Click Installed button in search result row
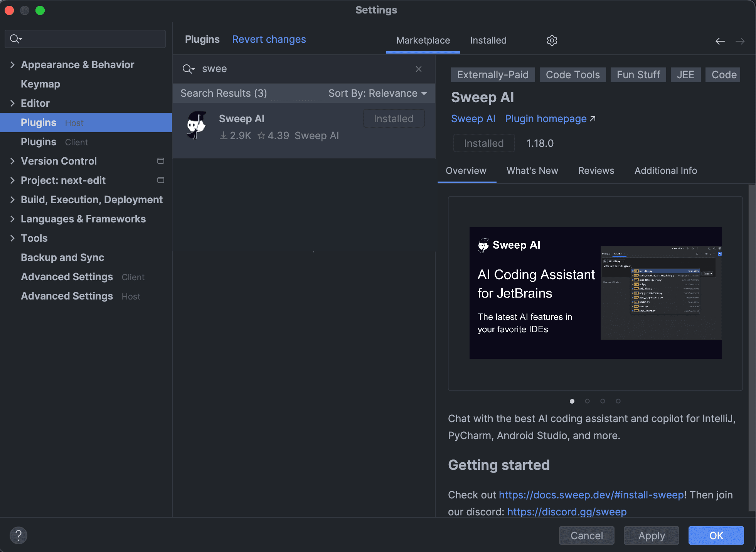 pos(394,119)
